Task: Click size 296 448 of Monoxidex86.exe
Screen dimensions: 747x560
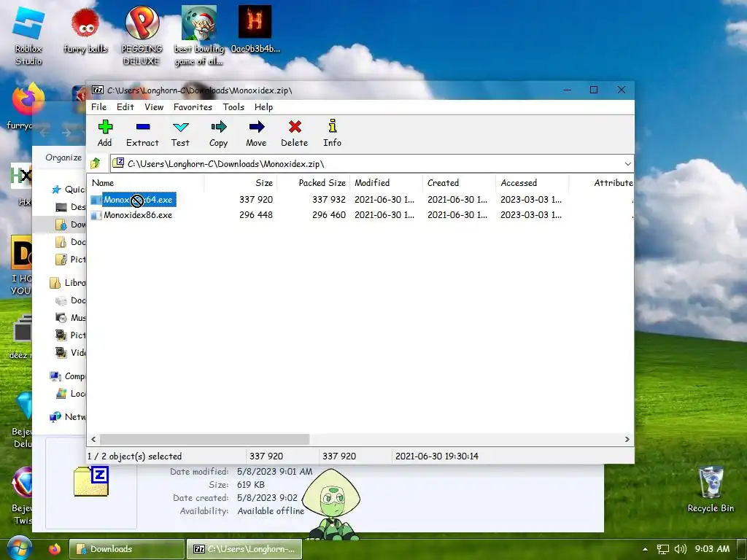Action: pos(256,215)
